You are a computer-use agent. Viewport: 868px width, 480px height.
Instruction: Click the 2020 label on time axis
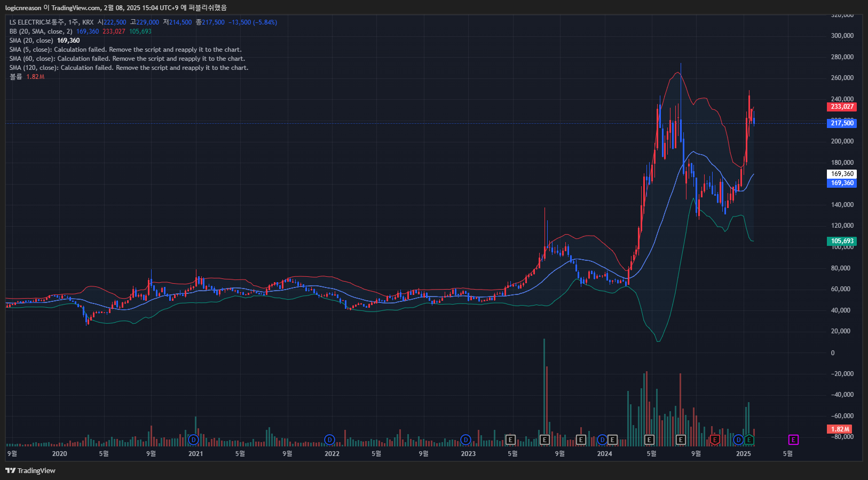[x=59, y=454]
